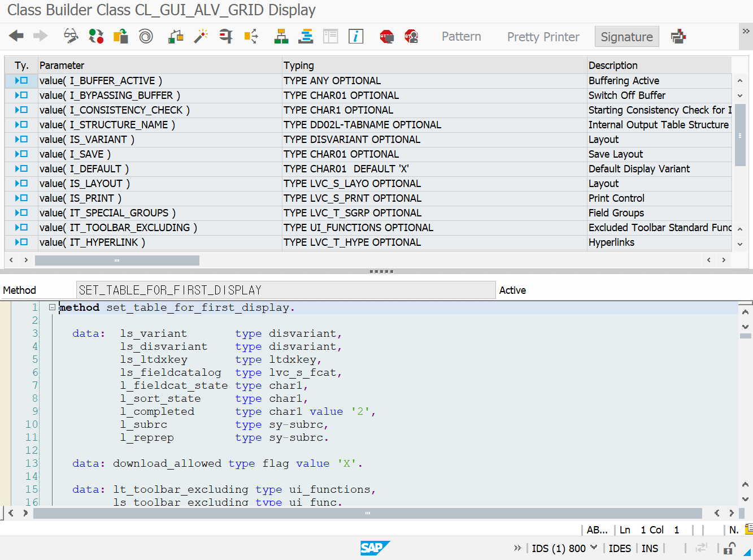753x560 pixels.
Task: Click the code editor vertical scroll thumb
Action: [746, 336]
